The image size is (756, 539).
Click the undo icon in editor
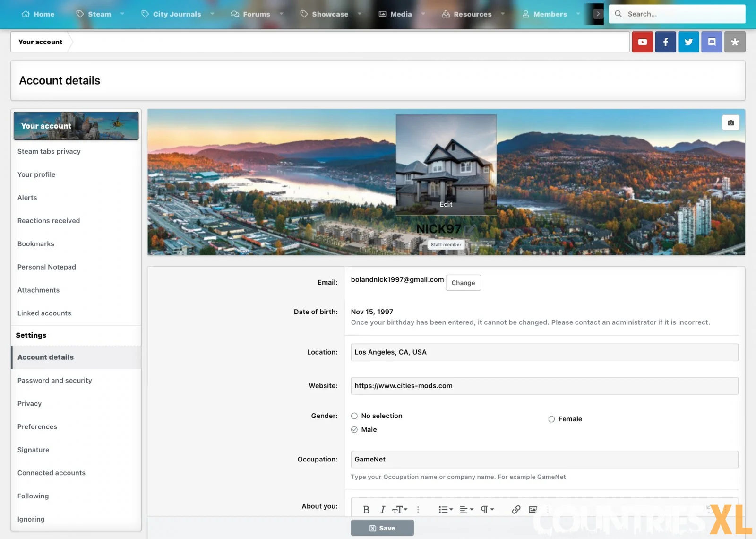pos(710,509)
